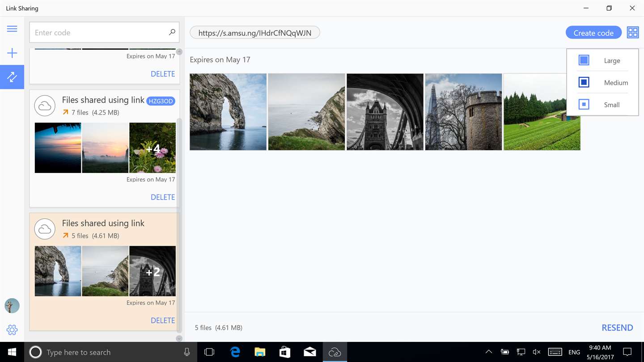Click the Create code button

[593, 33]
